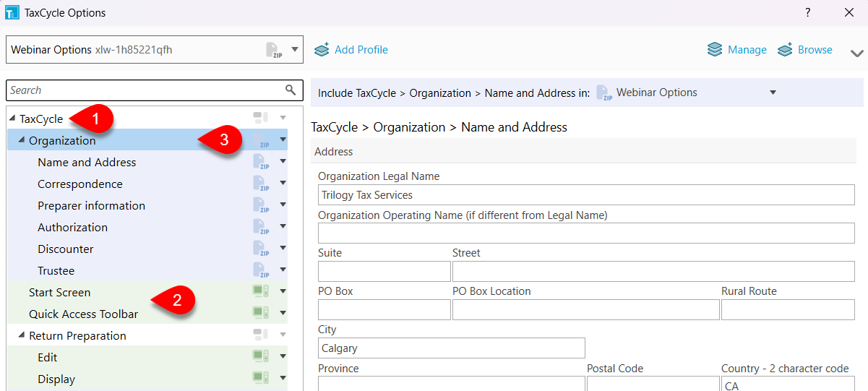Open the Discounter options page

pyautogui.click(x=66, y=249)
